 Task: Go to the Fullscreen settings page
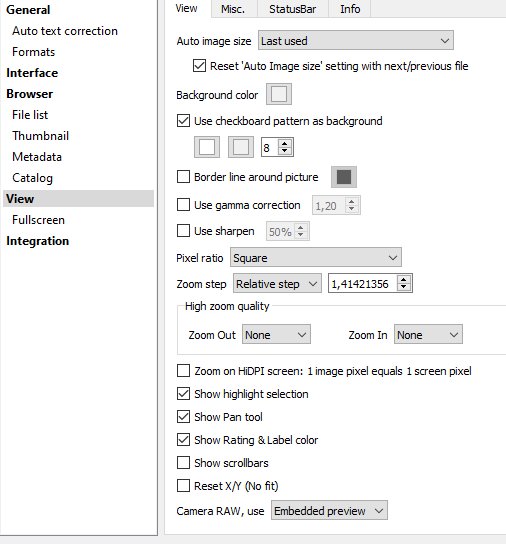click(39, 220)
